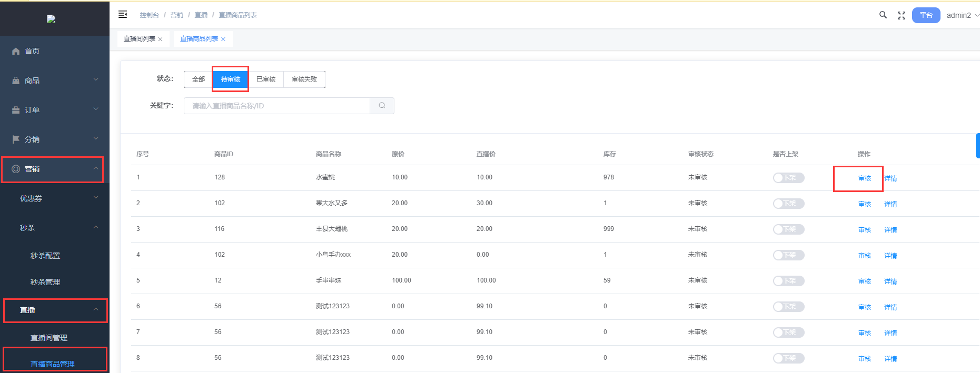Toggle fullscreen mode icon in header
The height and width of the screenshot is (373, 980).
click(x=902, y=16)
